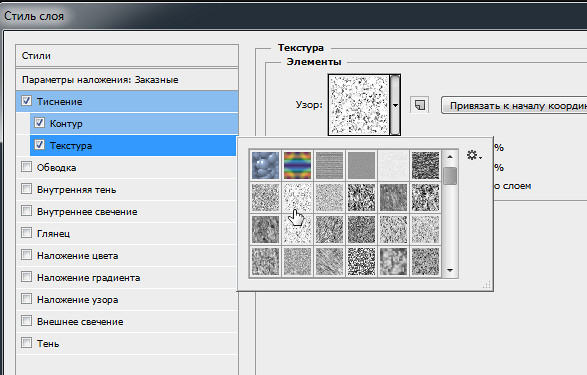Select fourth pattern in second grid row
Image resolution: width=587 pixels, height=375 pixels.
pos(361,197)
